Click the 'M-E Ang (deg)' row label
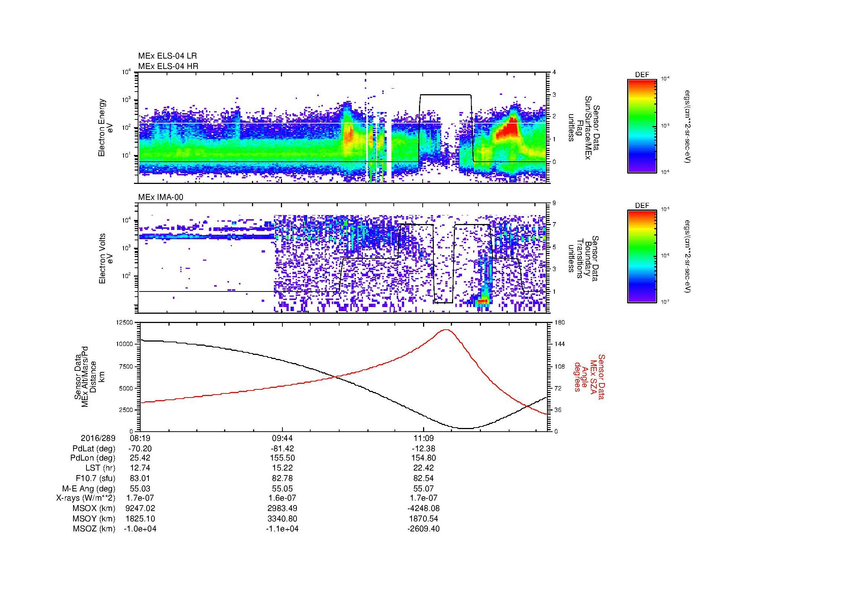This screenshot has height=613, width=868. pos(88,489)
